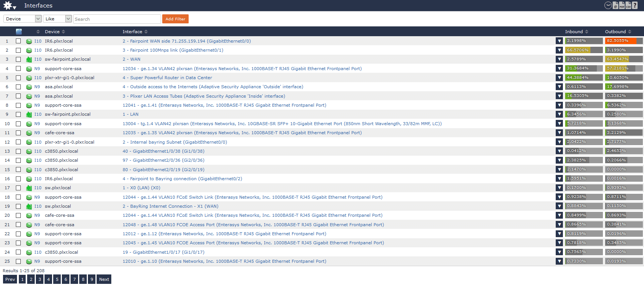Click the Prev page button

pyautogui.click(x=10, y=279)
